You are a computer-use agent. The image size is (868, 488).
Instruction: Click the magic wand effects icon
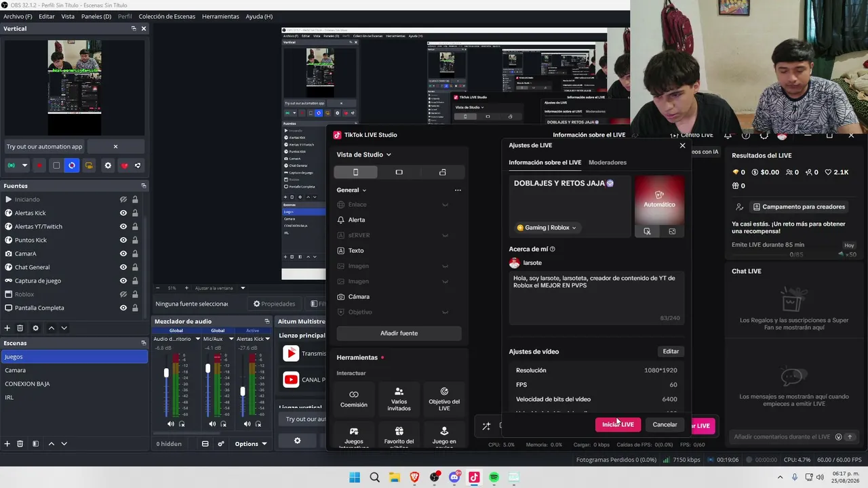pyautogui.click(x=486, y=426)
